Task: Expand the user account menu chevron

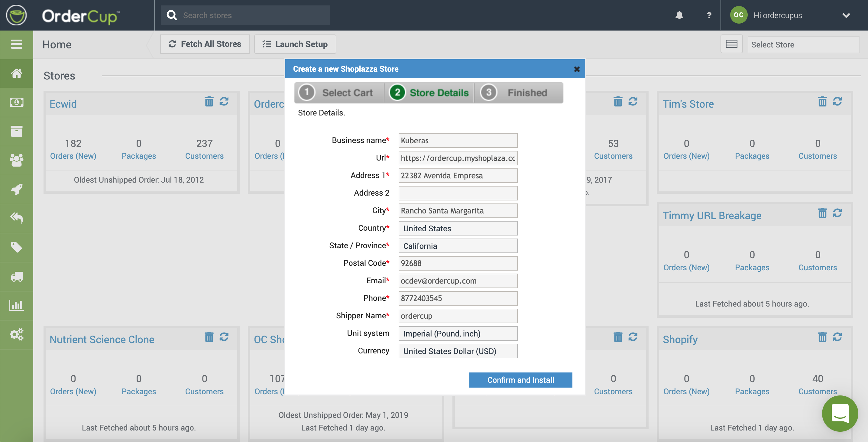Action: pos(846,15)
